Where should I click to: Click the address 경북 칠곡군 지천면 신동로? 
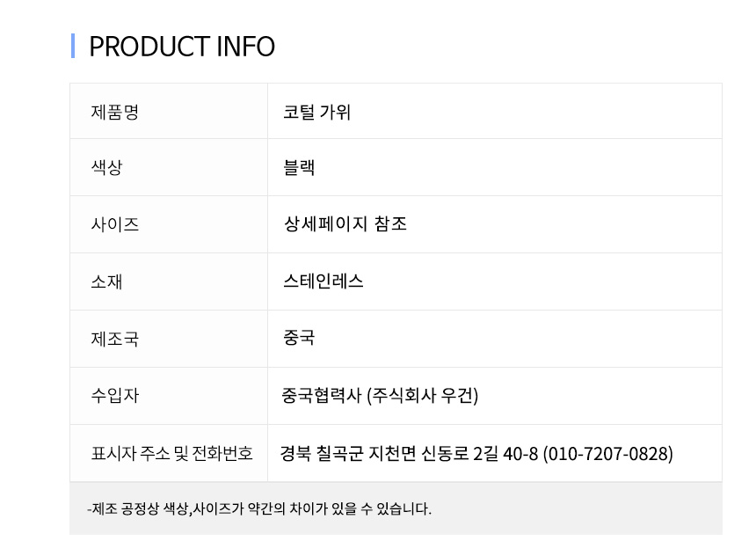(375, 454)
